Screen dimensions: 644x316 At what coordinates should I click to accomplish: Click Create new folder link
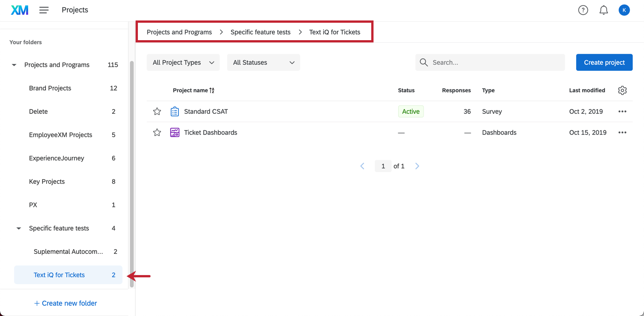(66, 303)
